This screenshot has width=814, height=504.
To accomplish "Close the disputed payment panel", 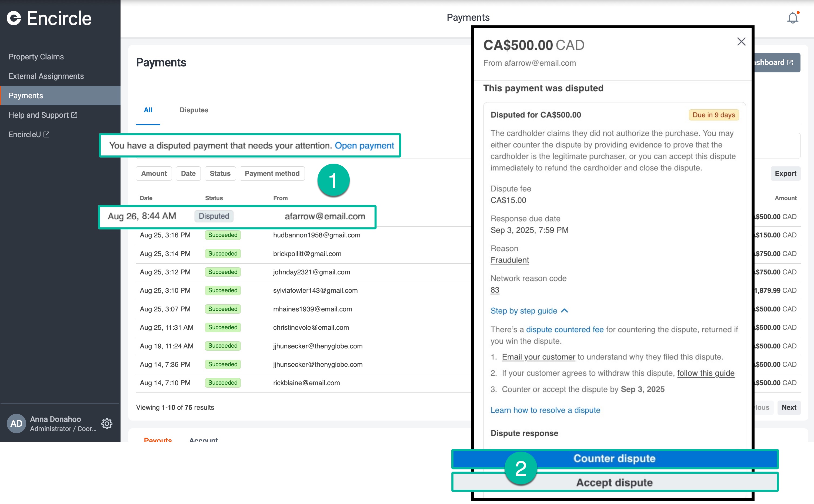I will point(741,42).
